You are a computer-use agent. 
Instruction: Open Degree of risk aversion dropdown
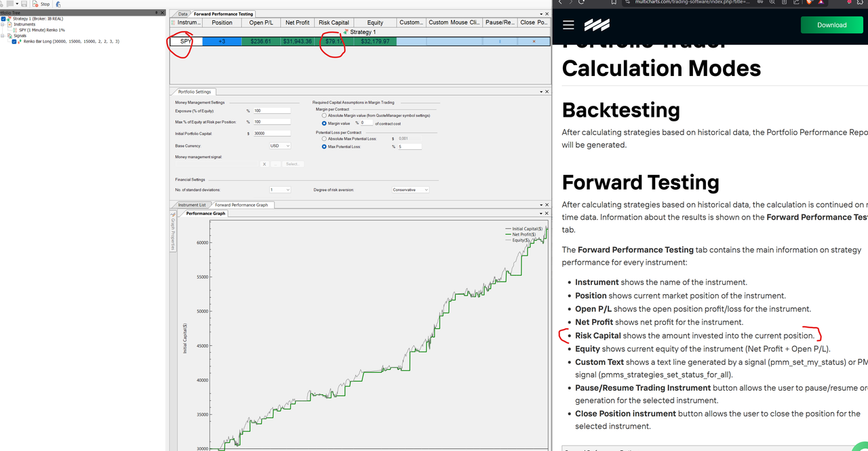pyautogui.click(x=410, y=190)
